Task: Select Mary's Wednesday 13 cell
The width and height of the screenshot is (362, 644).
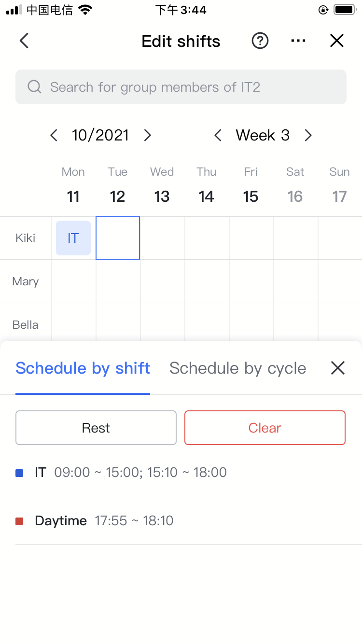Action: coord(162,281)
